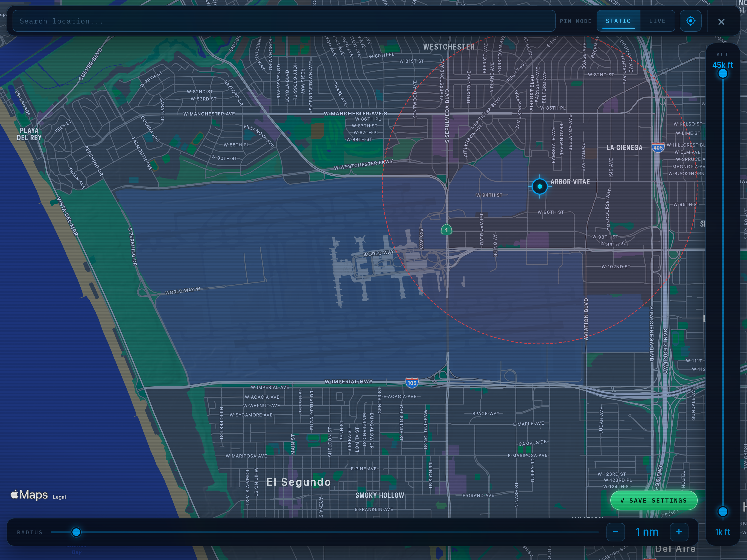
Task: Click the radius slider handle
Action: pyautogui.click(x=76, y=532)
